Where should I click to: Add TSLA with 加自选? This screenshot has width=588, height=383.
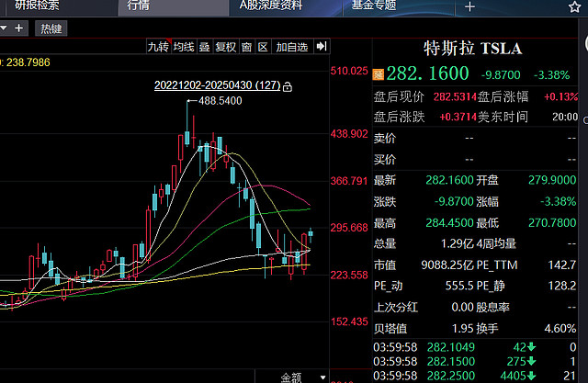click(292, 47)
